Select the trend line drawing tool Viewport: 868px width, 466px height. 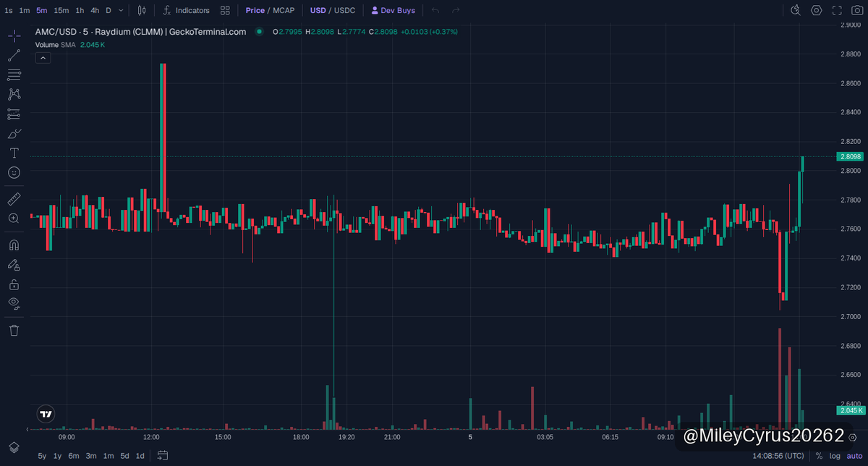click(14, 56)
